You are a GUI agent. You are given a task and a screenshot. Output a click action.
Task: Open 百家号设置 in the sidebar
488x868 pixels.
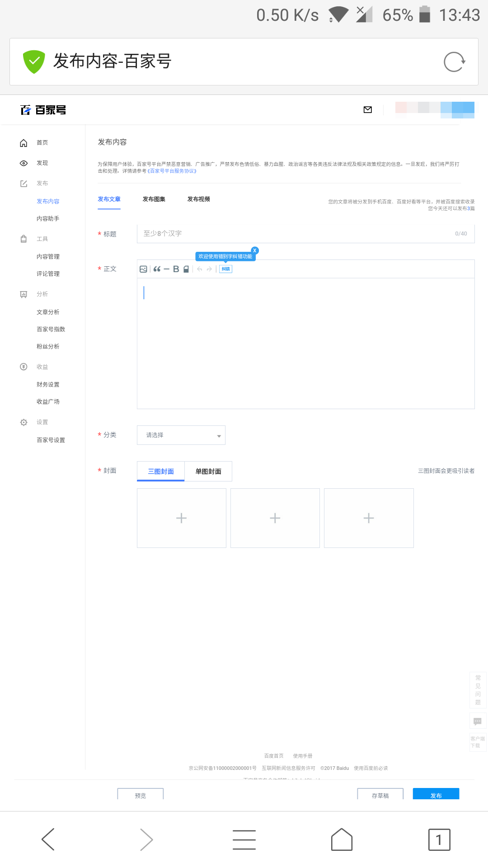click(51, 440)
